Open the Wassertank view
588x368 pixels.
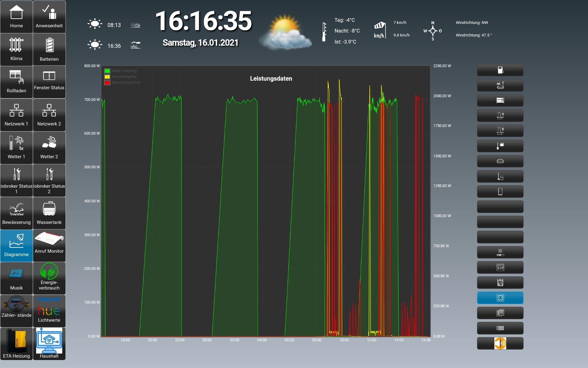click(x=49, y=213)
